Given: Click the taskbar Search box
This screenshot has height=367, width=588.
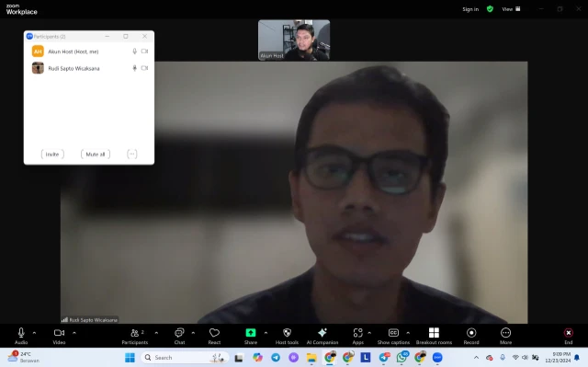Looking at the screenshot, I should pos(185,358).
